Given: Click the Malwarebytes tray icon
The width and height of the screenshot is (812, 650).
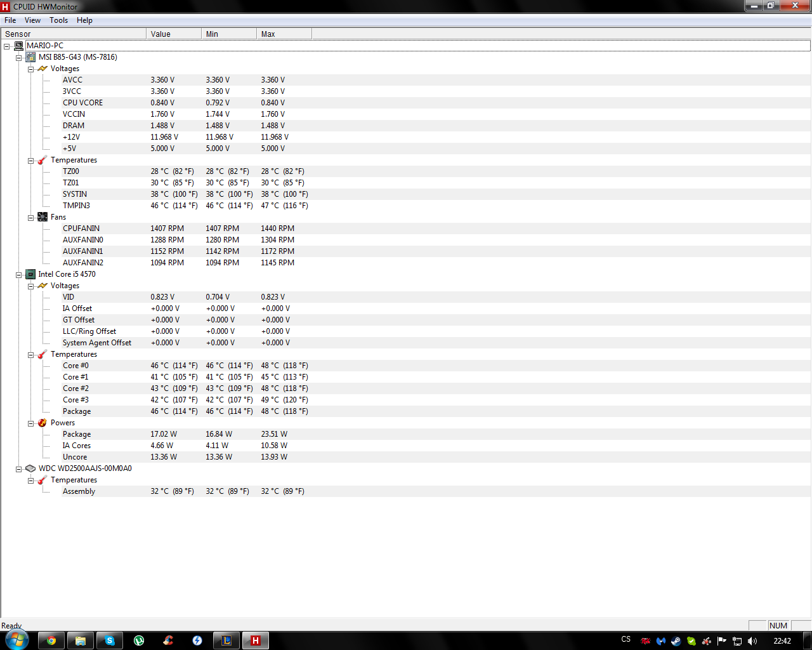Looking at the screenshot, I should 661,641.
